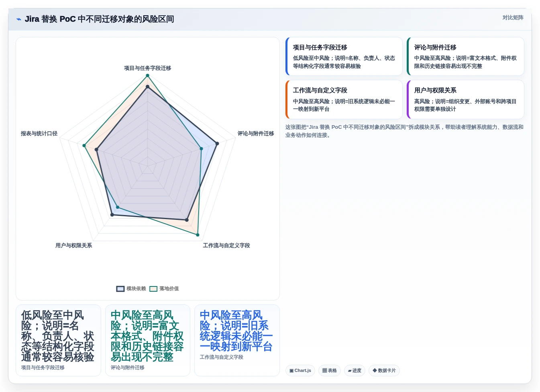This screenshot has height=392, width=540.
Task: Click the 数据卡片 tag chip
Action: tap(384, 371)
